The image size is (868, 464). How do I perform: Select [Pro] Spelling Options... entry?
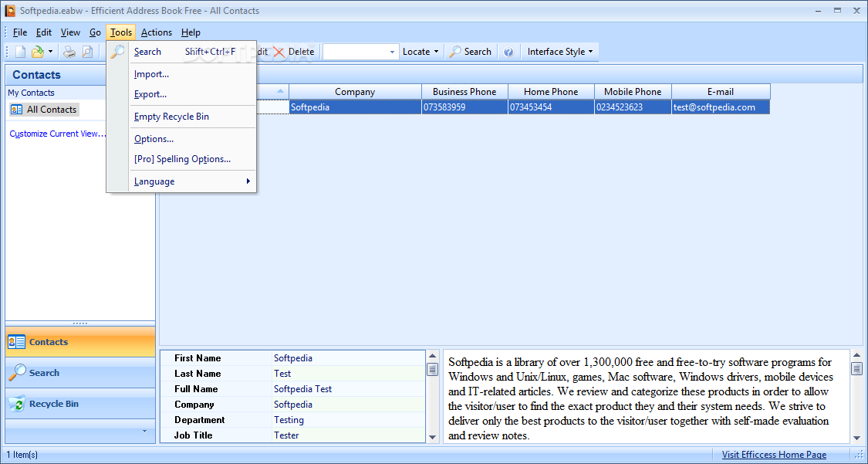[x=181, y=159]
